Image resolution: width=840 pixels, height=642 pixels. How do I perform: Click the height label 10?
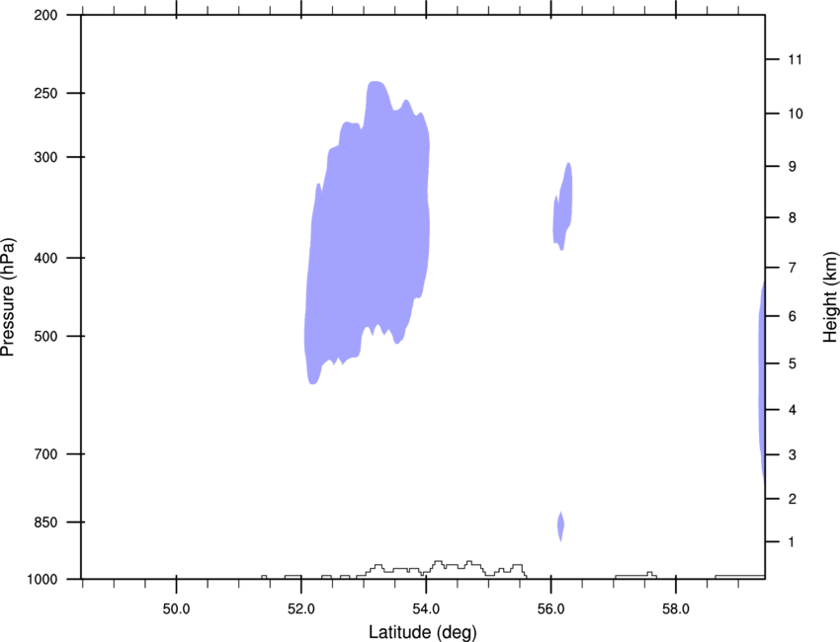click(x=795, y=114)
